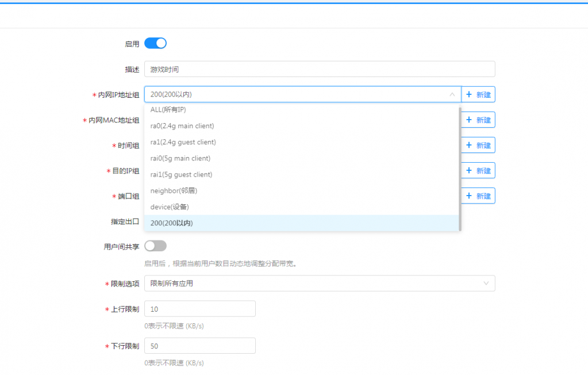The width and height of the screenshot is (588, 375).
Task: Click the 描述 text field
Action: pyautogui.click(x=319, y=69)
